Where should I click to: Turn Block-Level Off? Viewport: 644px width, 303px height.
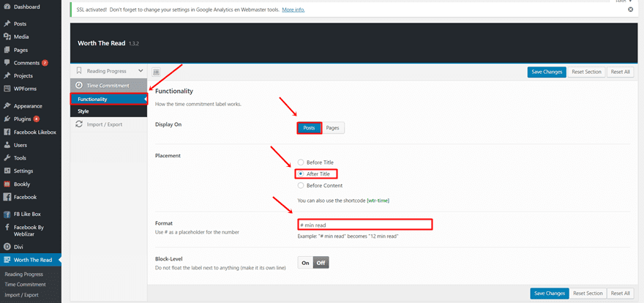(321, 263)
